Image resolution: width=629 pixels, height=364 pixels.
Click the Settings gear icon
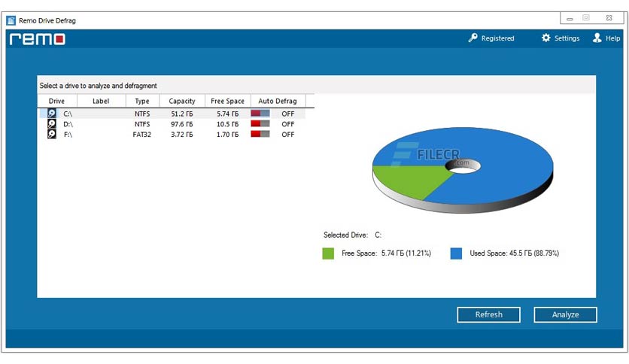point(546,38)
